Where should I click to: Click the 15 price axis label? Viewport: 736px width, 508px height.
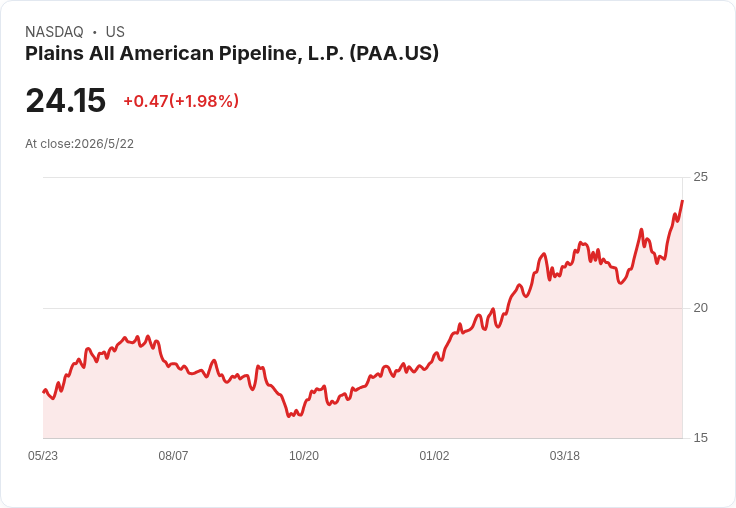coord(700,438)
